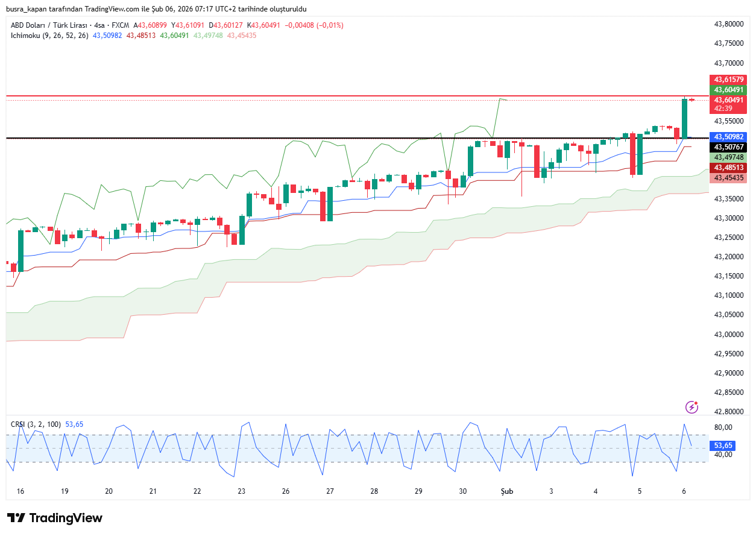The width and height of the screenshot is (756, 536).
Task: Click the FXCM source in chart title
Action: (120, 25)
